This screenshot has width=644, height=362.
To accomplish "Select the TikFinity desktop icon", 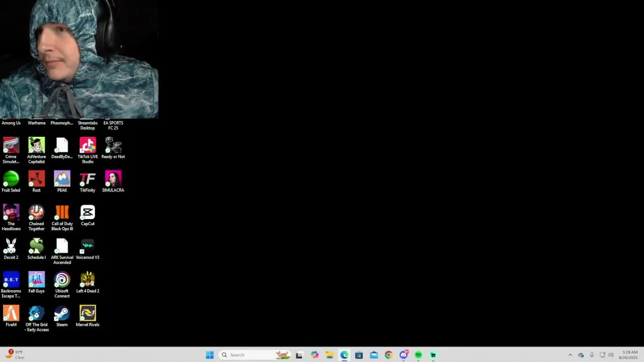I will [88, 182].
